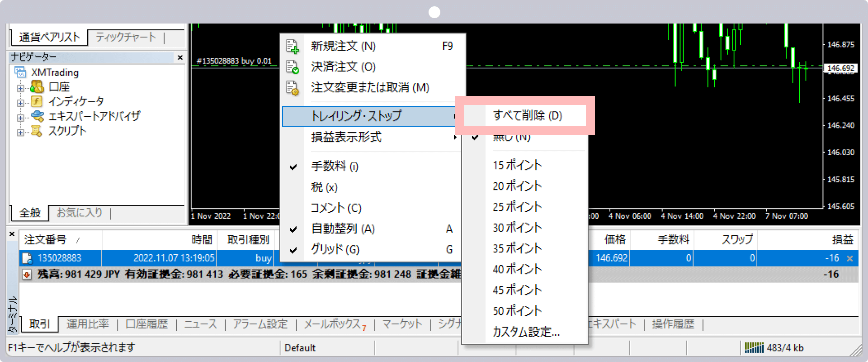
Task: Switch to the 全般 Navigator tab
Action: pos(30,213)
